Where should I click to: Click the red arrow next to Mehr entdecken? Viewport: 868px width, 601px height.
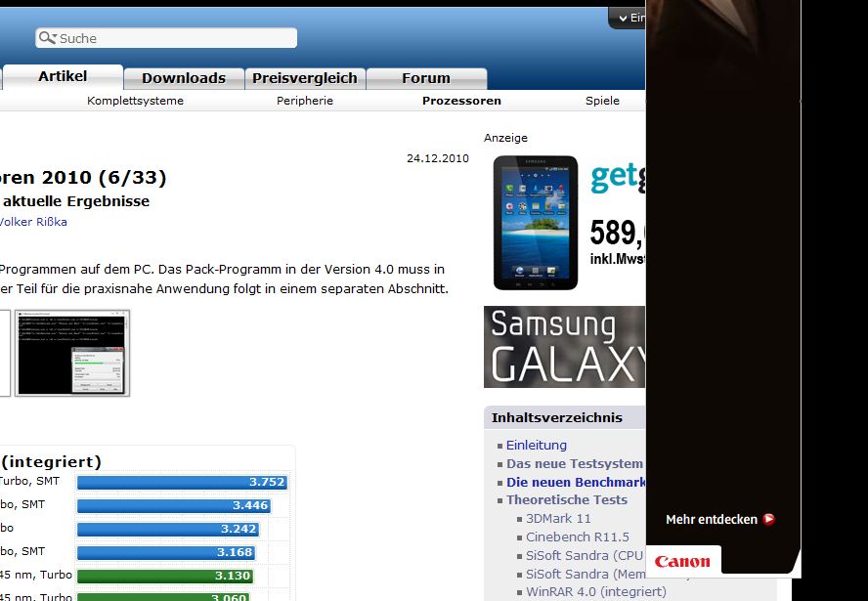click(x=768, y=519)
